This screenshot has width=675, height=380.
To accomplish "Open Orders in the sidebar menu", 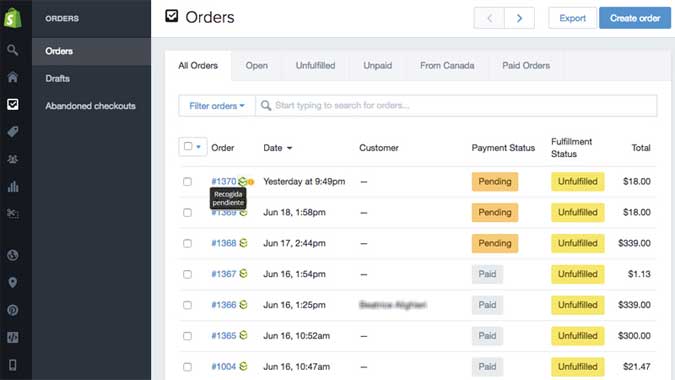I will (91, 51).
